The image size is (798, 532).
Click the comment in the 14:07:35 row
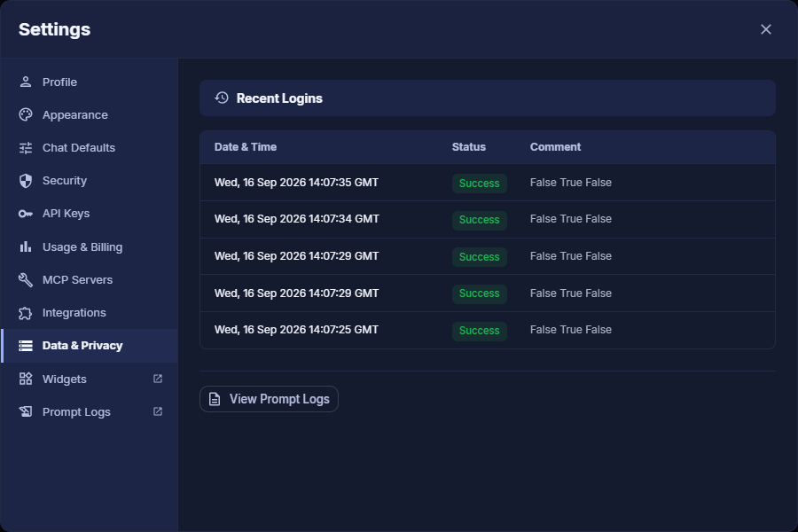[570, 183]
